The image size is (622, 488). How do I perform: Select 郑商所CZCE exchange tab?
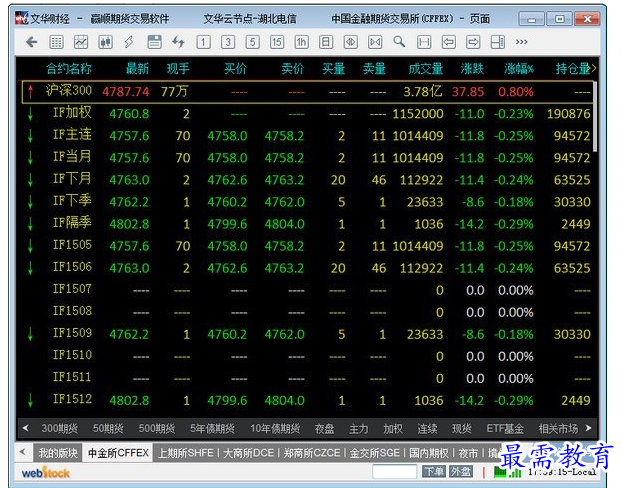(x=312, y=453)
